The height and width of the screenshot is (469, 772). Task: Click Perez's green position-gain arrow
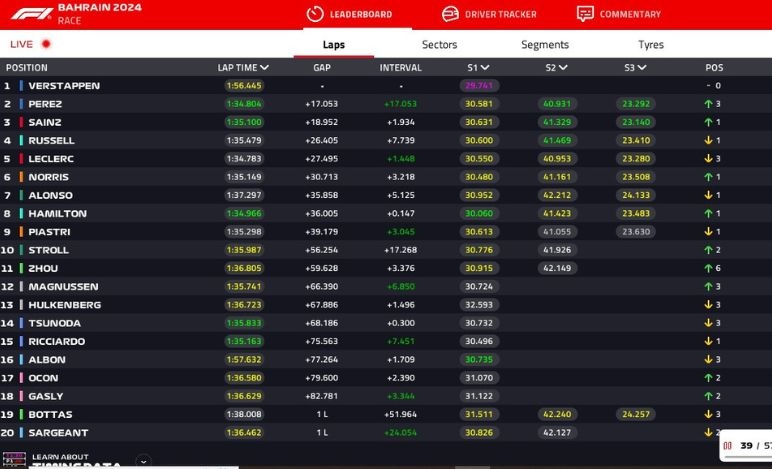(x=708, y=104)
